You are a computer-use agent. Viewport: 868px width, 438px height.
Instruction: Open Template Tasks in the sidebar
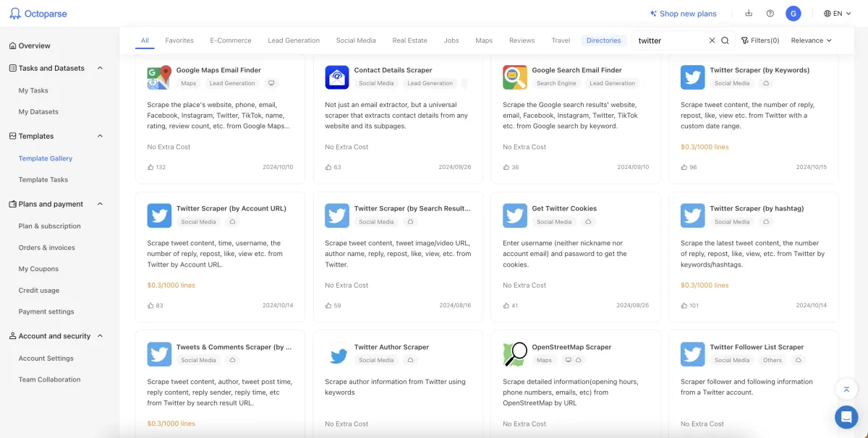coord(43,180)
